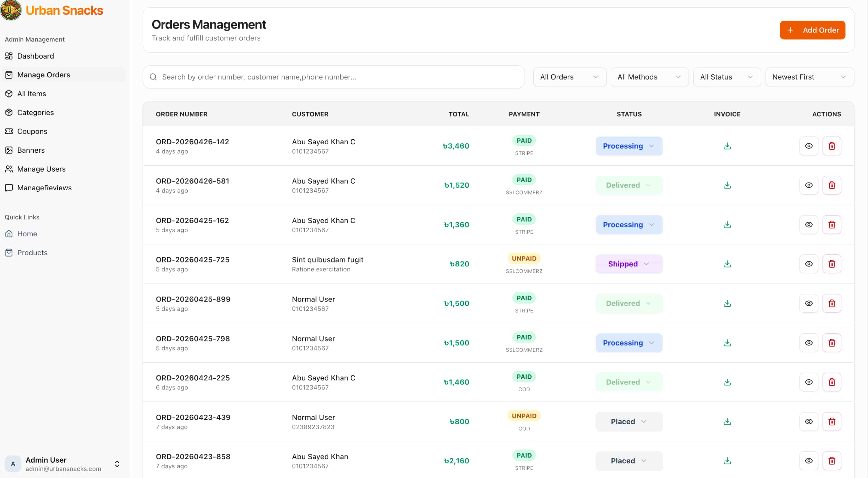Viewport: 868px width, 478px height.
Task: Open Coupons in sidebar
Action: 64,132
